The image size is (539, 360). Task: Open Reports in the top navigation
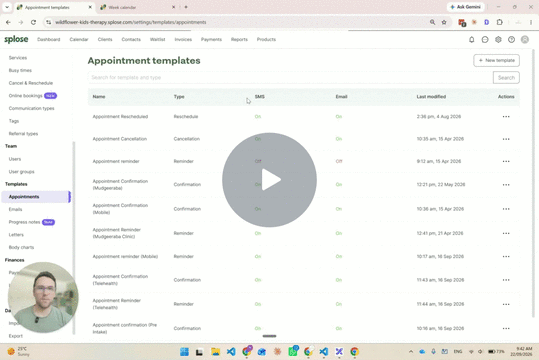point(239,40)
